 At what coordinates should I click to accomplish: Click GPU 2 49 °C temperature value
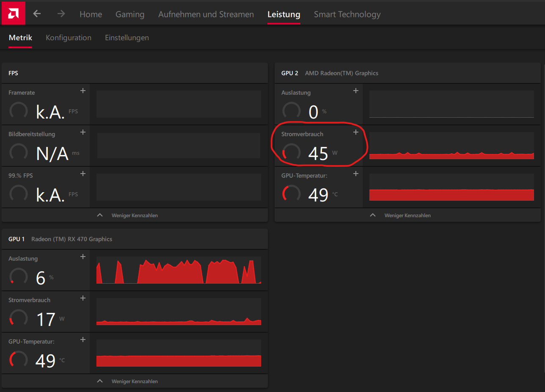318,195
